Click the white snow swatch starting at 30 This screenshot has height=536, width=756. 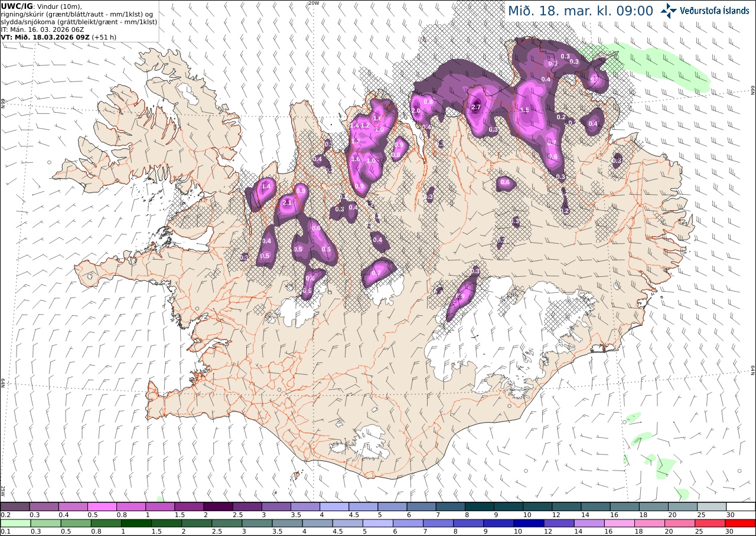click(x=741, y=506)
